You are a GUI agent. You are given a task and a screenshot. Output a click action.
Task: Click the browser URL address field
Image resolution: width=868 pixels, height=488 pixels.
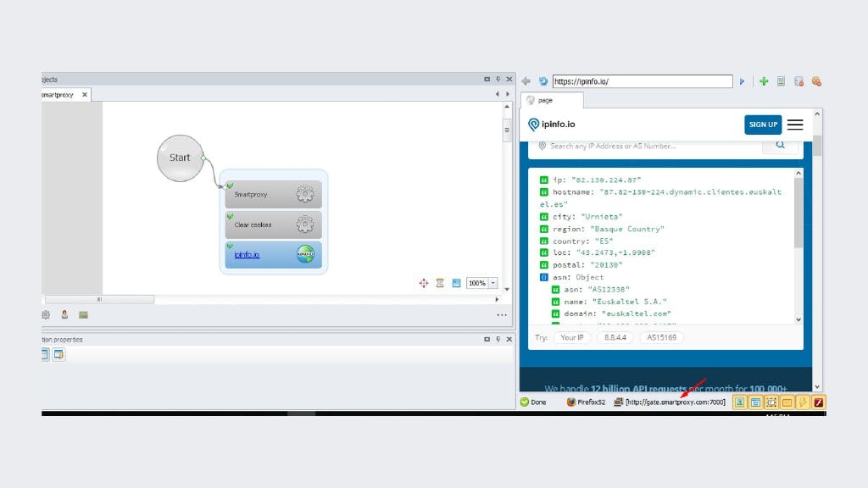click(643, 81)
